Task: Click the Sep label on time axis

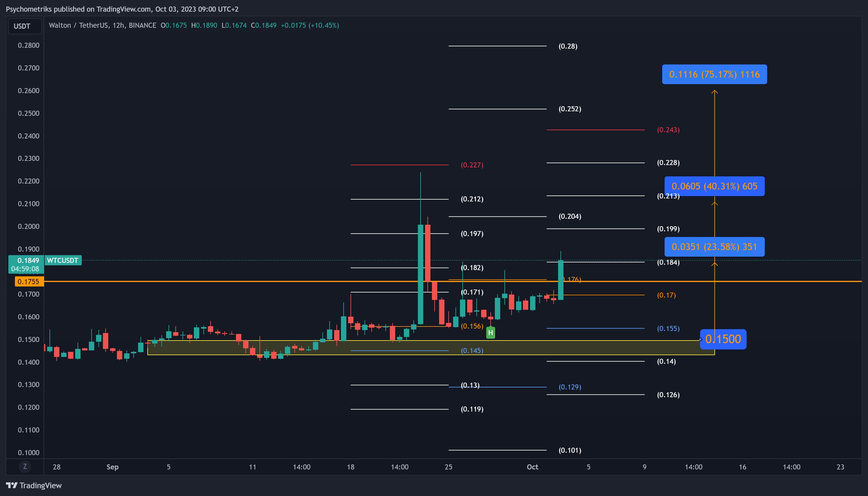Action: (112, 467)
